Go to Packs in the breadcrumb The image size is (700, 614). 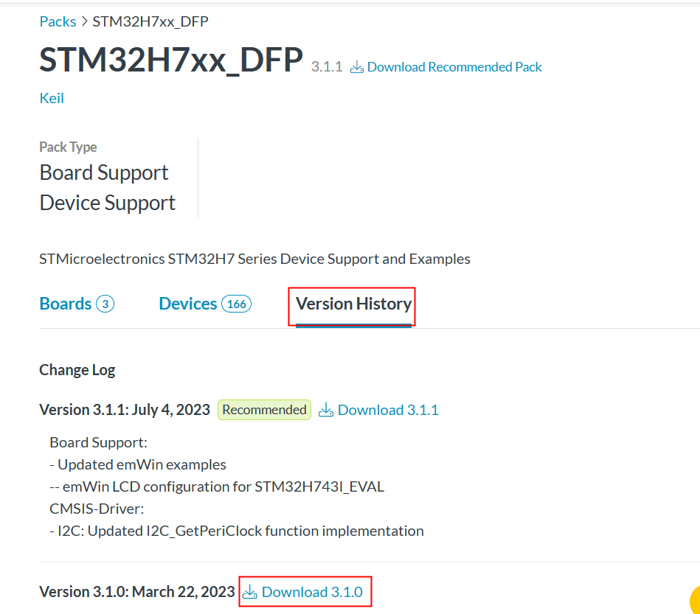pyautogui.click(x=58, y=21)
